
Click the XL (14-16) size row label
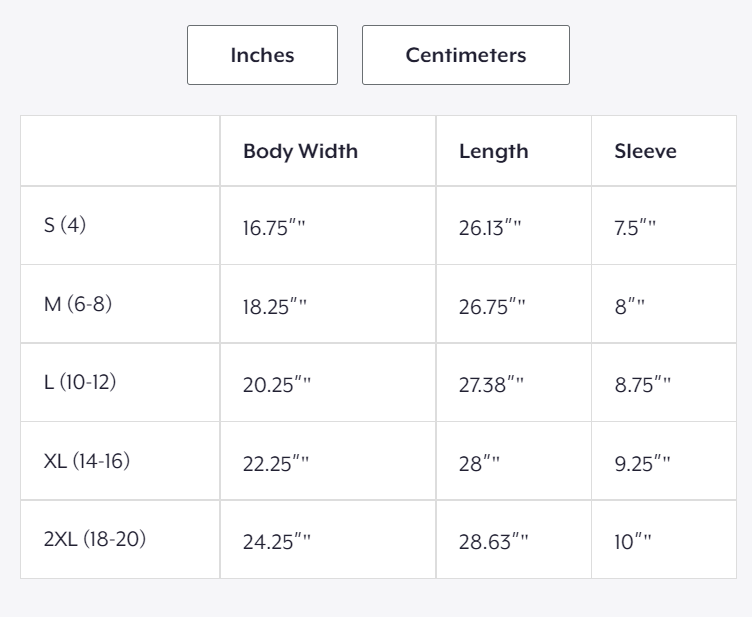pyautogui.click(x=87, y=461)
